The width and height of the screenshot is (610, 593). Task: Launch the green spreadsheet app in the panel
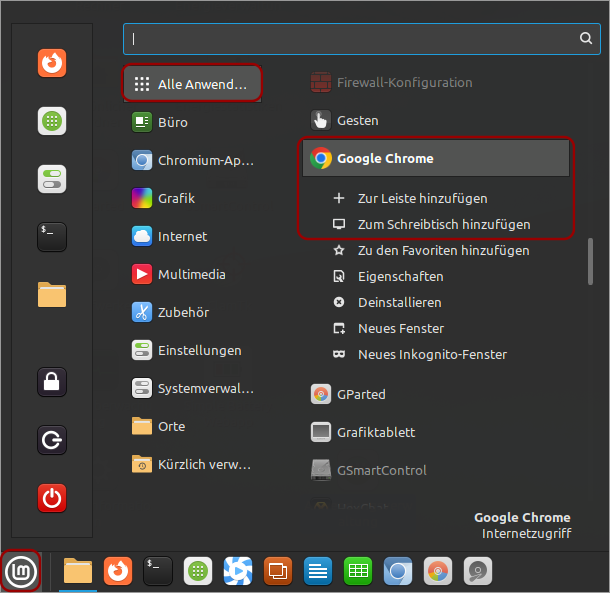(x=358, y=571)
